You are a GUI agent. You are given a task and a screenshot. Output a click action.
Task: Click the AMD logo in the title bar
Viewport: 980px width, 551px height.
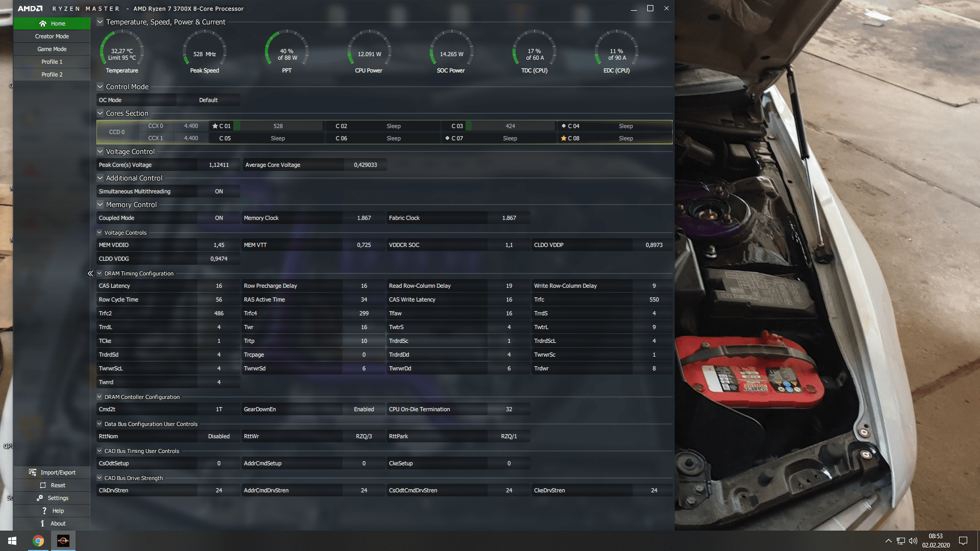(x=30, y=9)
